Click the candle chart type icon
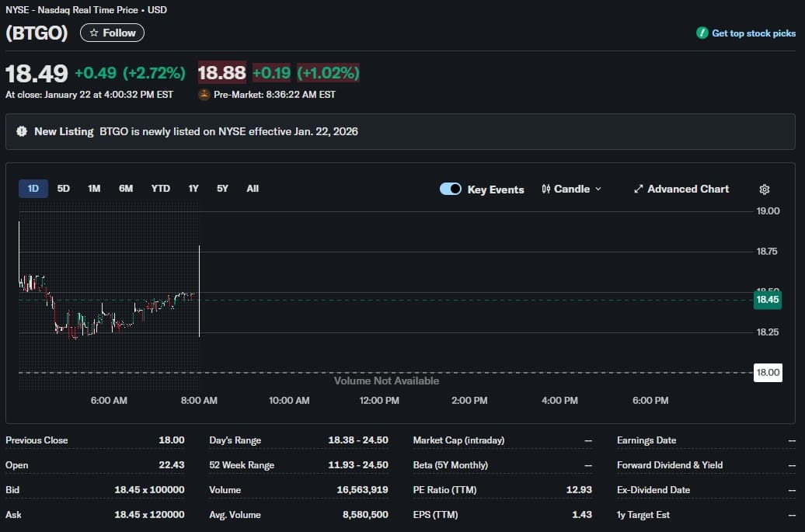Screen dimensions: 805x532 point(546,190)
